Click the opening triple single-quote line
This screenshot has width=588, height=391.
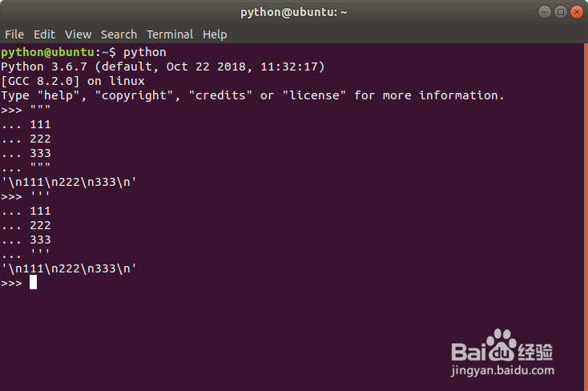[40, 196]
